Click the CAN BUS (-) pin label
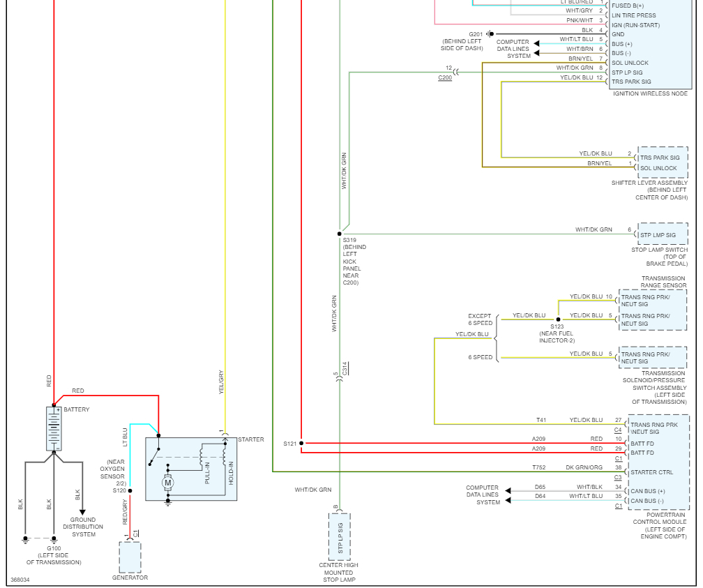Viewport: 703px width, 588px height. (647, 501)
